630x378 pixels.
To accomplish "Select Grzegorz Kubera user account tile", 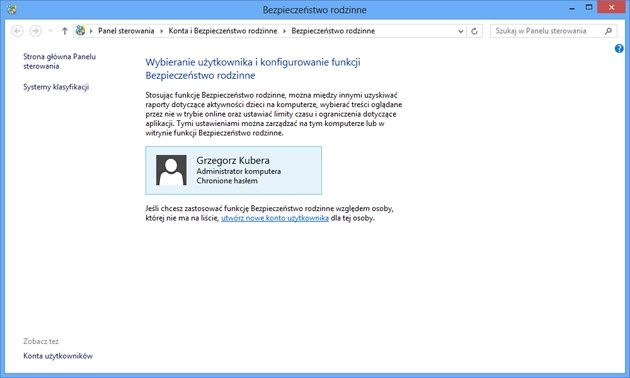I will 233,170.
